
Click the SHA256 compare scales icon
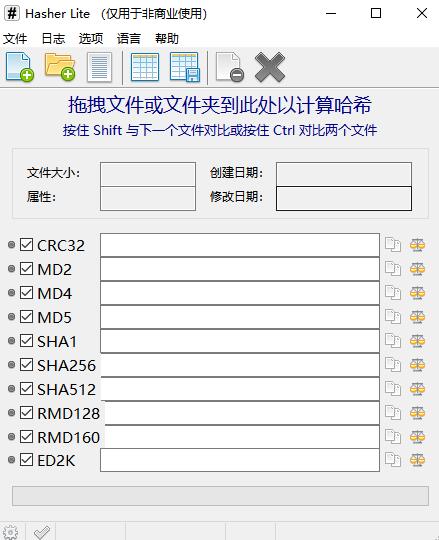click(417, 364)
